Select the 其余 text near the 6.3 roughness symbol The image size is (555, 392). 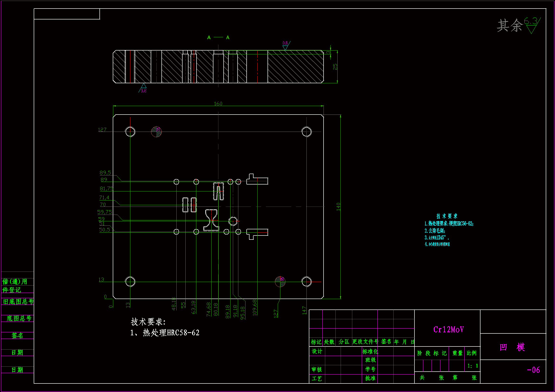tap(510, 25)
